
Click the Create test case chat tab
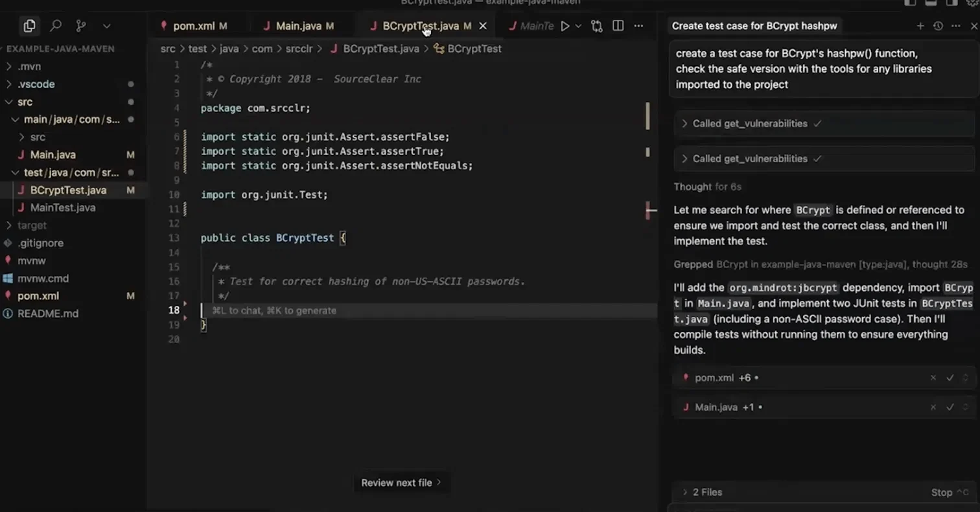[754, 26]
